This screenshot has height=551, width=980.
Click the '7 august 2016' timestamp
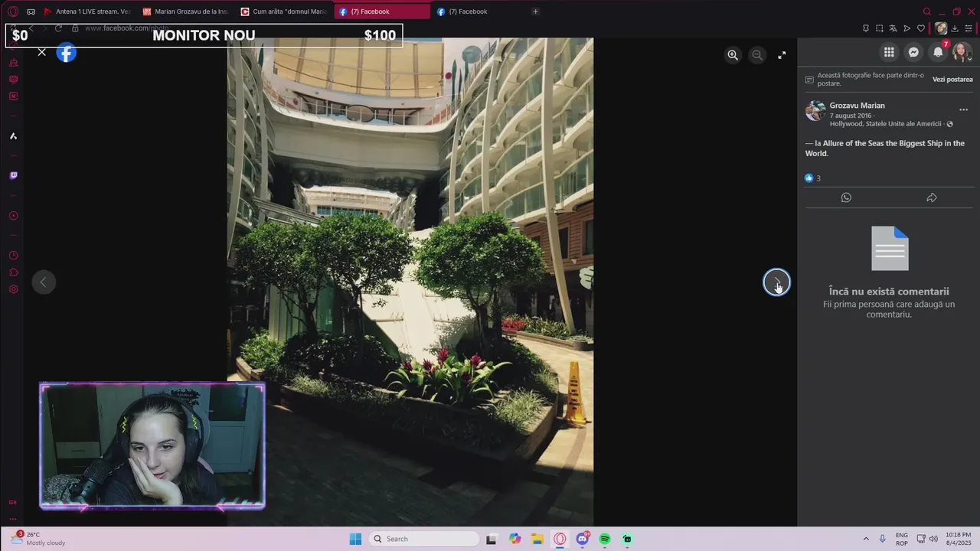[x=851, y=116]
